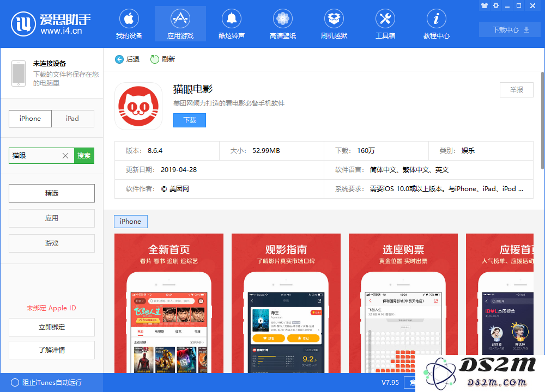
Task: Click 了解详情 learn more button
Action: coord(52,350)
